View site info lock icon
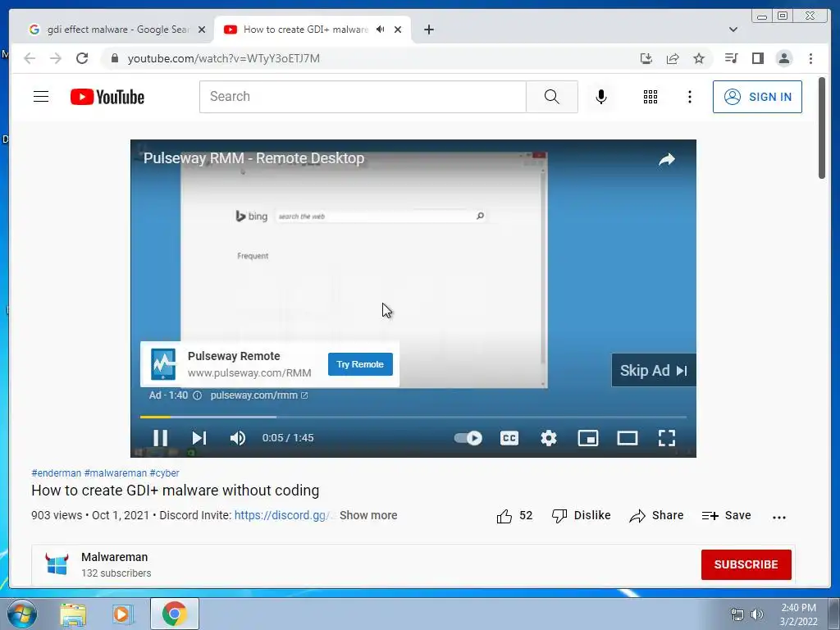This screenshot has width=840, height=630. [114, 58]
